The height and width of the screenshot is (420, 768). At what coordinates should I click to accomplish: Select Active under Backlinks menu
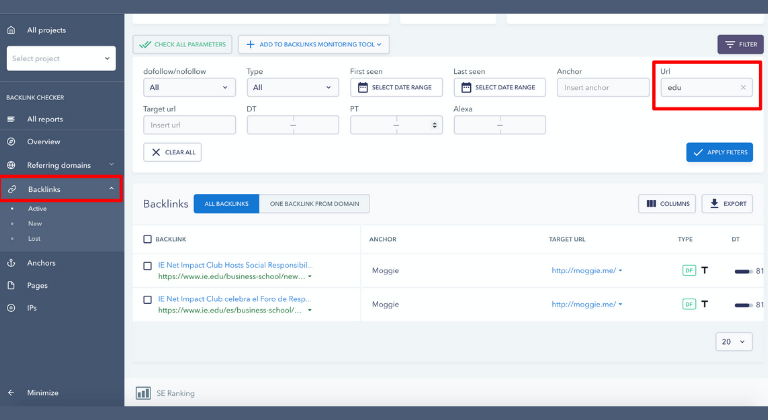(x=37, y=209)
